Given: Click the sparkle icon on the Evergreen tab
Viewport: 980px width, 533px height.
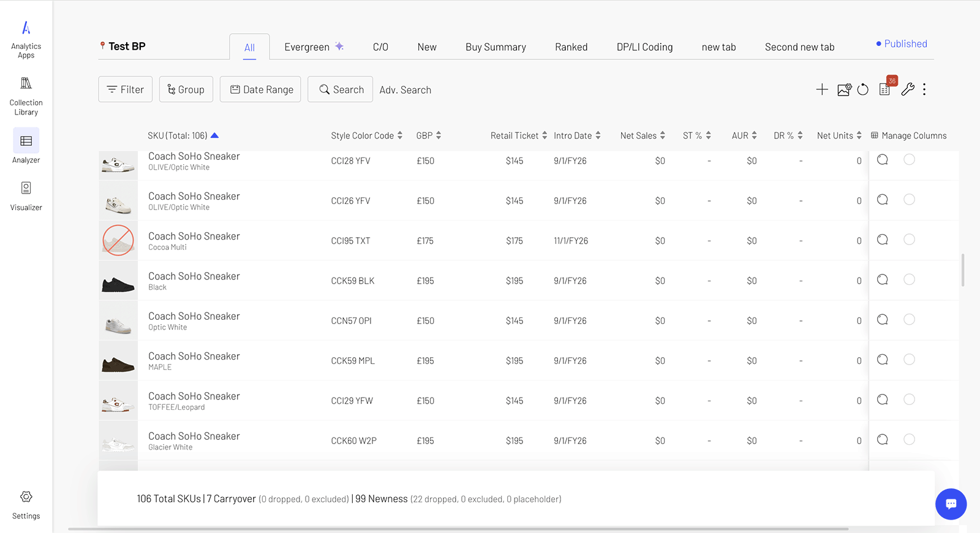Looking at the screenshot, I should coord(339,47).
